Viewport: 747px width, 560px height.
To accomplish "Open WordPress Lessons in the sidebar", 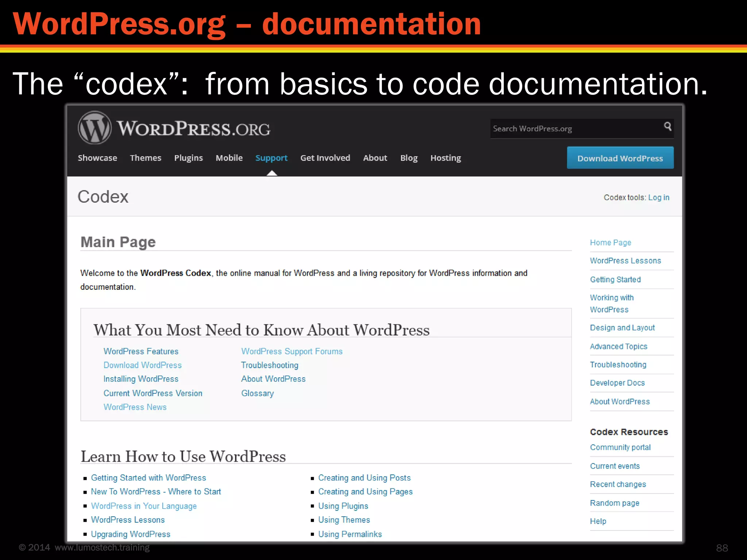I will (x=625, y=261).
